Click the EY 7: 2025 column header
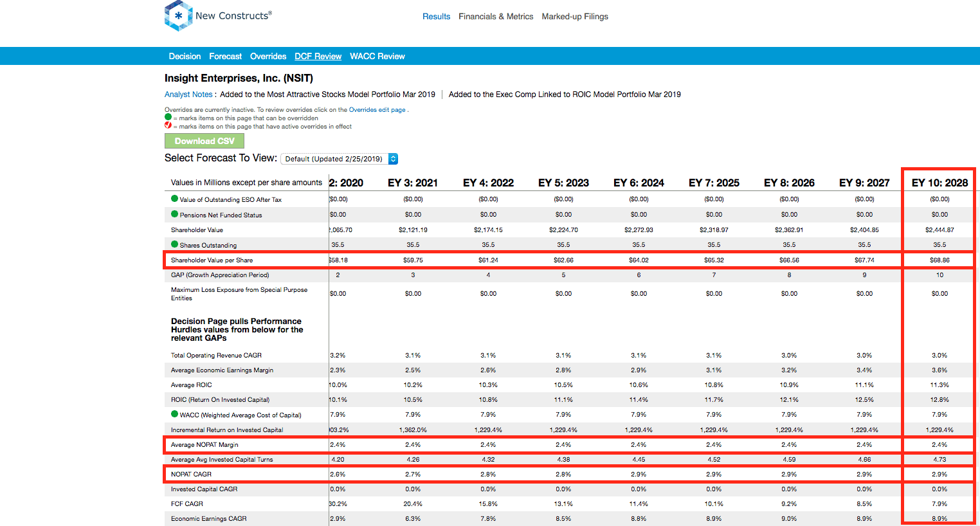This screenshot has width=980, height=526. 714,183
